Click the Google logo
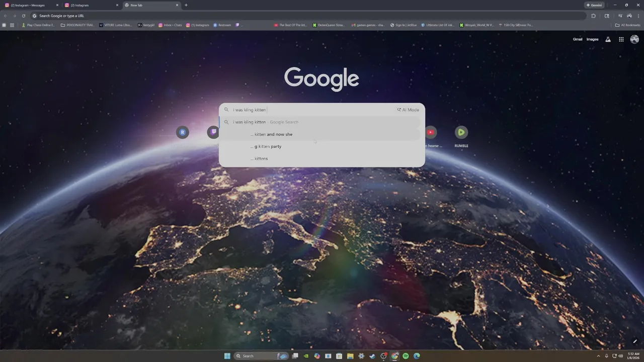This screenshot has height=362, width=644. [321, 79]
